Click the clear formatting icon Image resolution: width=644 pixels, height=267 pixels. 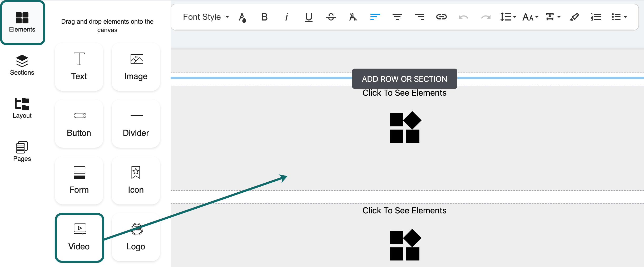coord(353,17)
